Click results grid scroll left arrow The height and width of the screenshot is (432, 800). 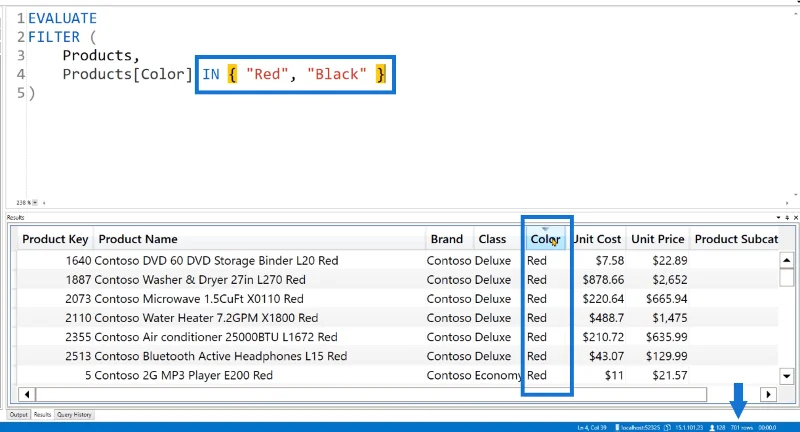(x=27, y=394)
